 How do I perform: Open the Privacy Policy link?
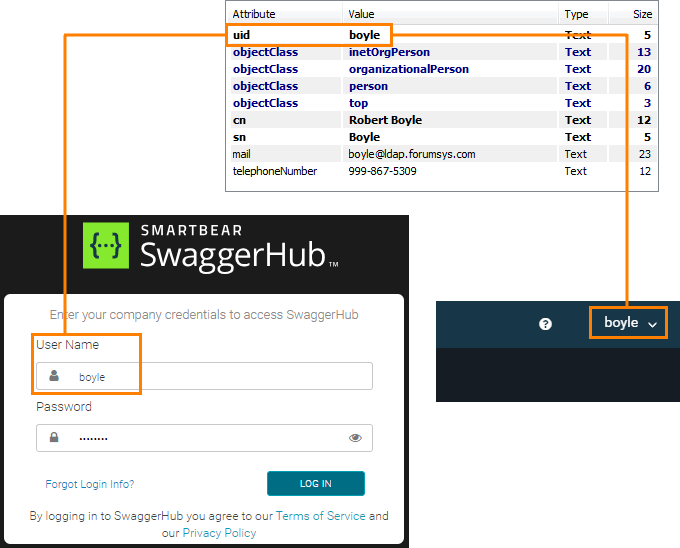pos(219,533)
